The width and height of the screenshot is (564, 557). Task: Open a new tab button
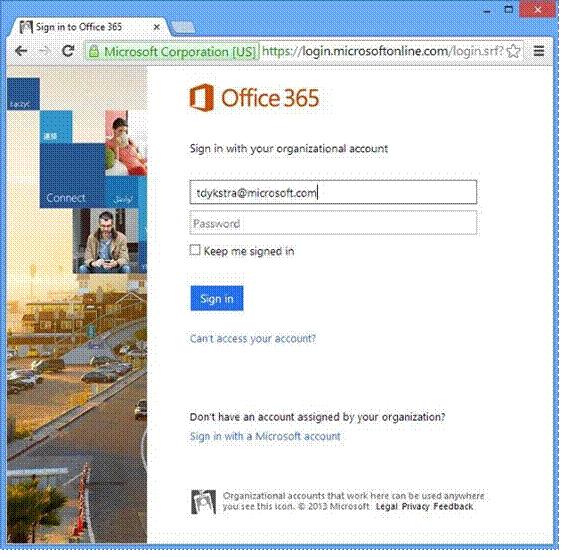pos(183,27)
